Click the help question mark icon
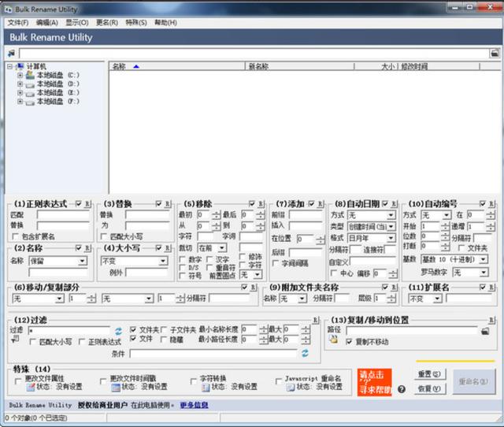 coord(401,389)
